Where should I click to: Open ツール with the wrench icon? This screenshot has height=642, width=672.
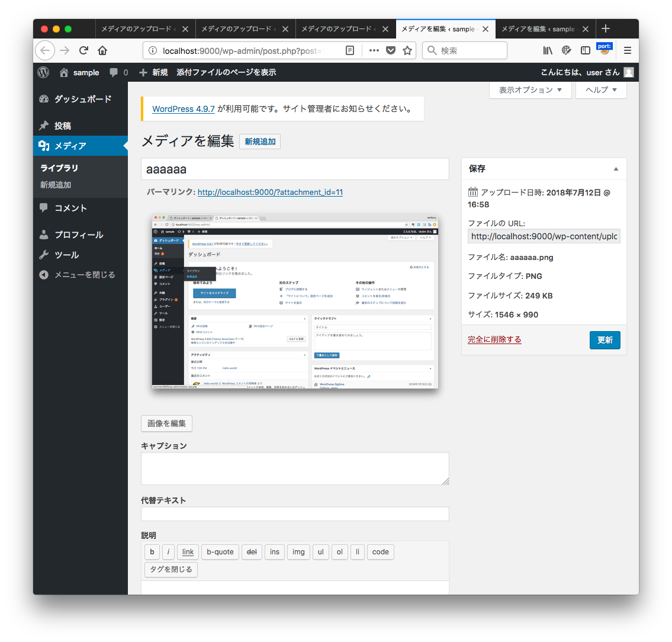click(x=44, y=255)
